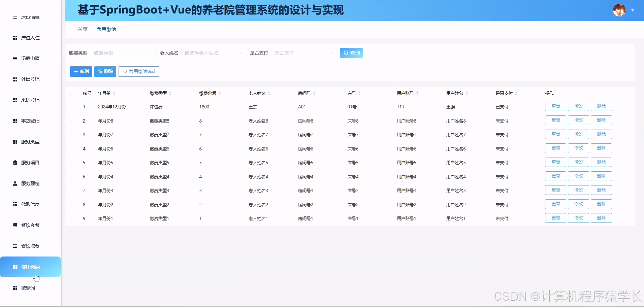This screenshot has width=644, height=307.
Task: Click the 代购信息 sidebar icon
Action: coord(14,204)
